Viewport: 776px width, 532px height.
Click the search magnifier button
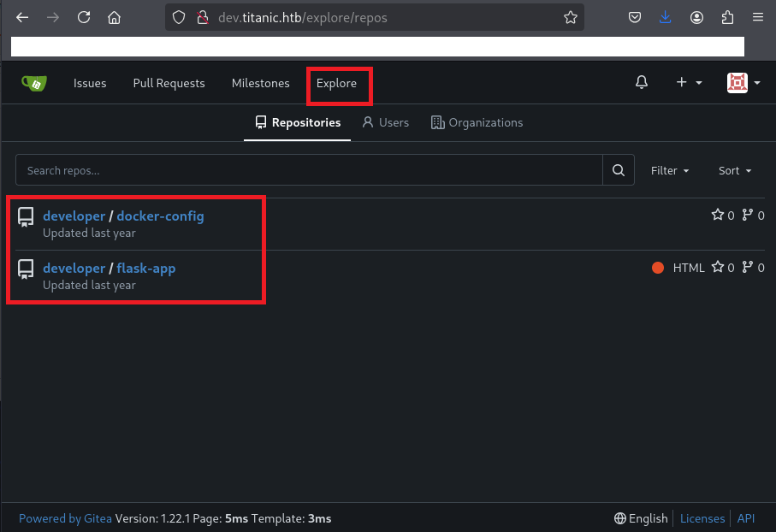click(x=619, y=171)
